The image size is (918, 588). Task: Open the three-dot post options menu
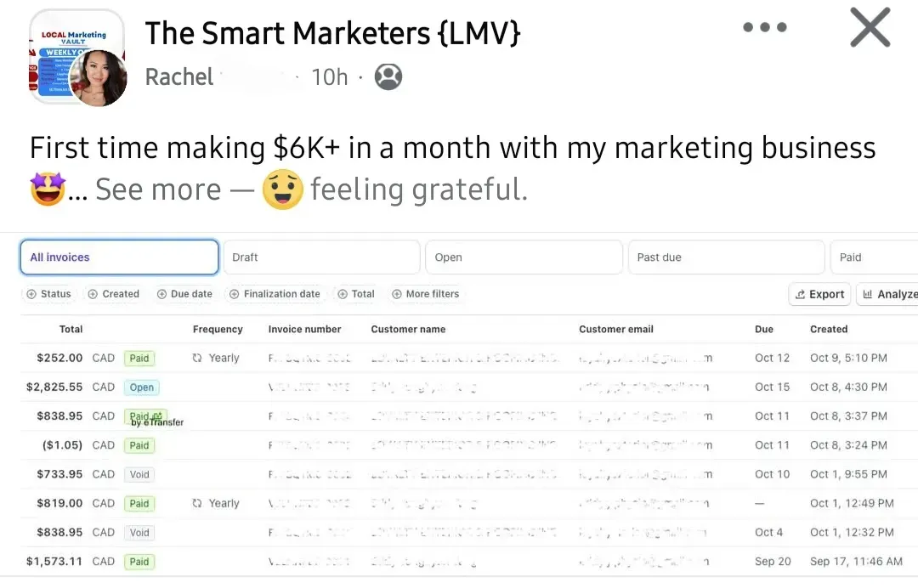click(x=766, y=27)
